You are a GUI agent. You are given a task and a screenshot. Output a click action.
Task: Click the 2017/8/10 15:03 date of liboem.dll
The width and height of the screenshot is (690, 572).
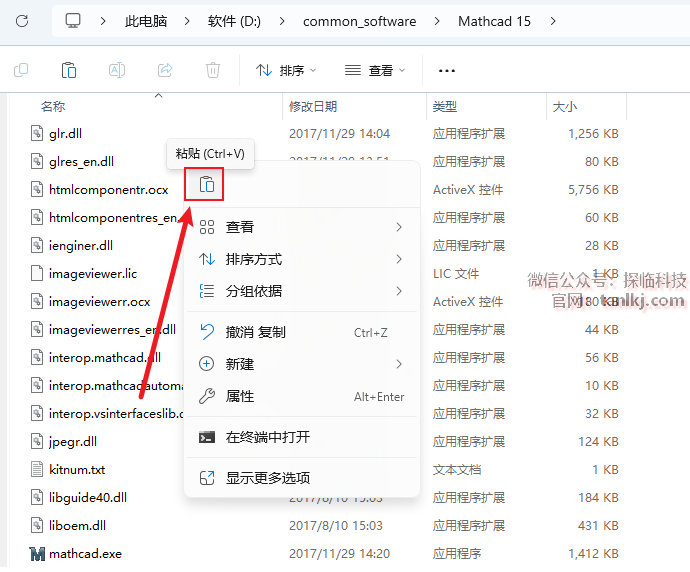[x=336, y=525]
